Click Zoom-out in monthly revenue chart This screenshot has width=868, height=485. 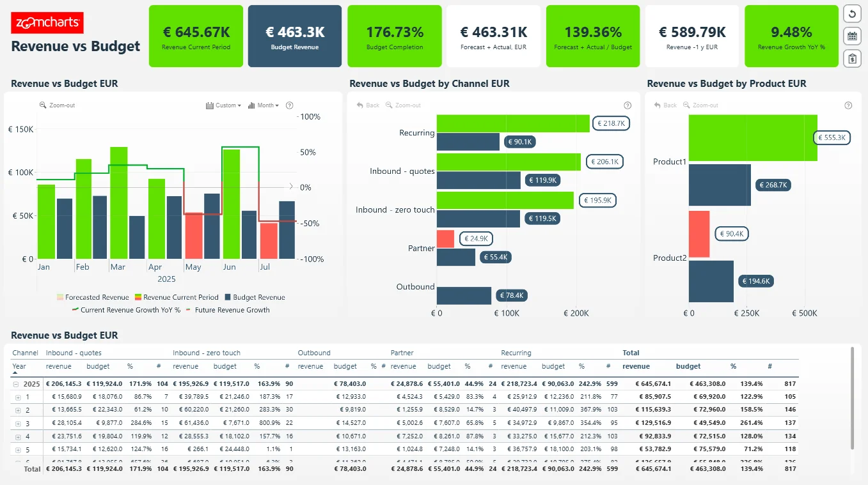pos(58,105)
